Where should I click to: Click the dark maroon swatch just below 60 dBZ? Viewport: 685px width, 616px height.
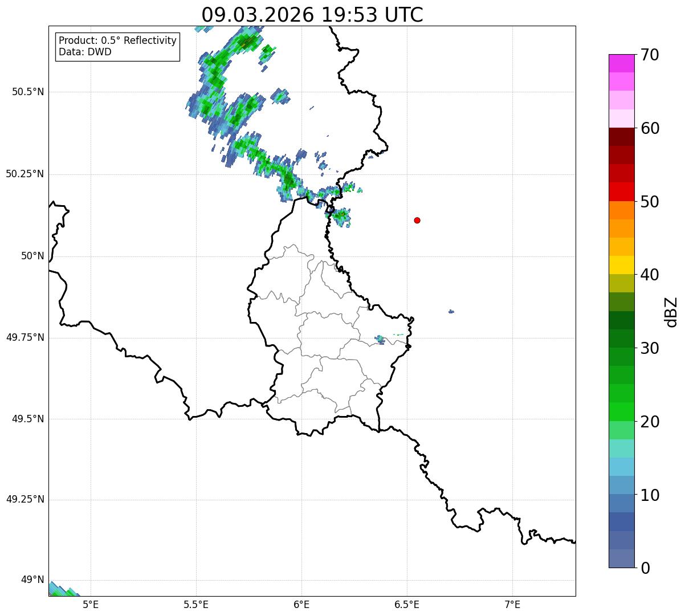621,137
